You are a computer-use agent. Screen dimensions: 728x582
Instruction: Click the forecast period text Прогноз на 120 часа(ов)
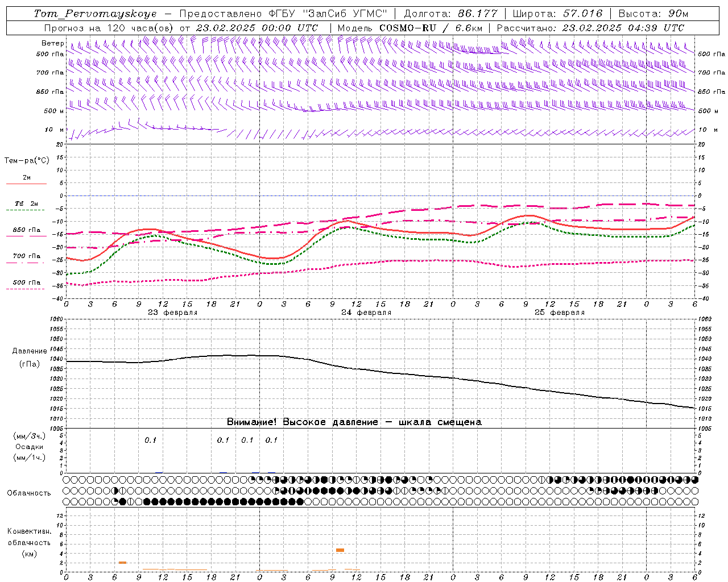(x=109, y=28)
